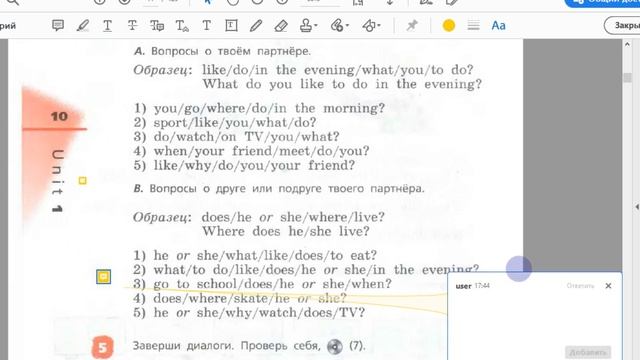Screen dimensions: 640x360
Task: Toggle the keep tool selected pin
Action: tap(411, 25)
